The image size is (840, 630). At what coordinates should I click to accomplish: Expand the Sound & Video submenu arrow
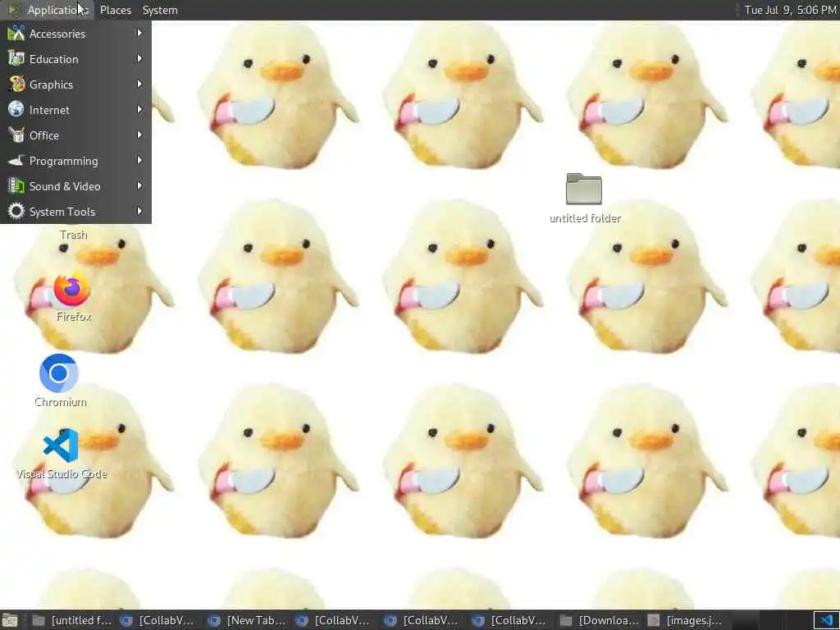pos(139,186)
